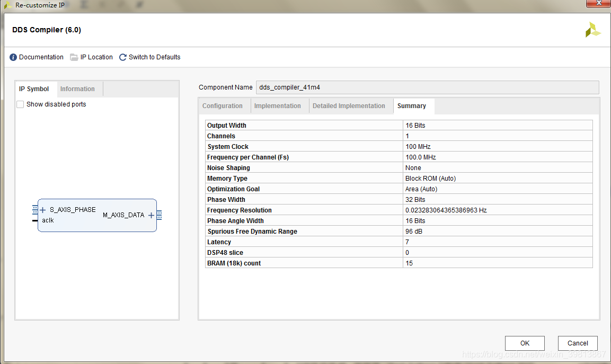Click the Xilinx logo in header
Screen dimensions: 611x364
point(592,30)
